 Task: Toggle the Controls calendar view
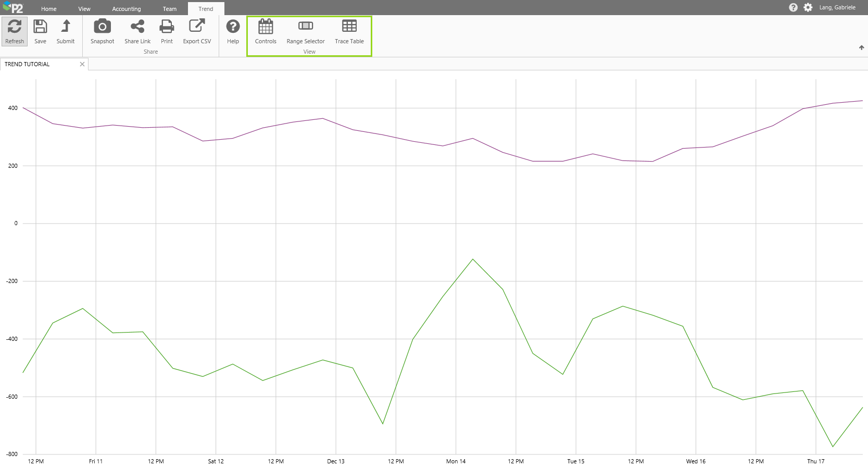tap(266, 27)
